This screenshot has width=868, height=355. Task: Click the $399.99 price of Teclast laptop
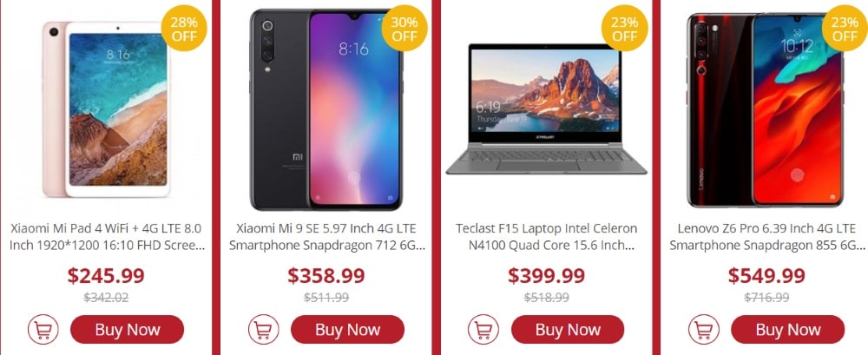coord(546,275)
